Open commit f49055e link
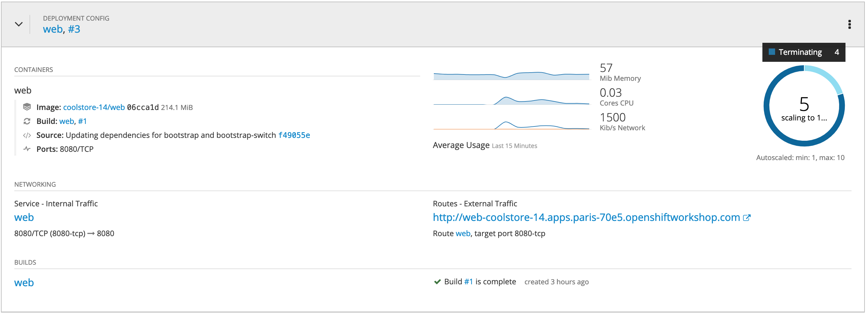The height and width of the screenshot is (316, 868). point(294,135)
